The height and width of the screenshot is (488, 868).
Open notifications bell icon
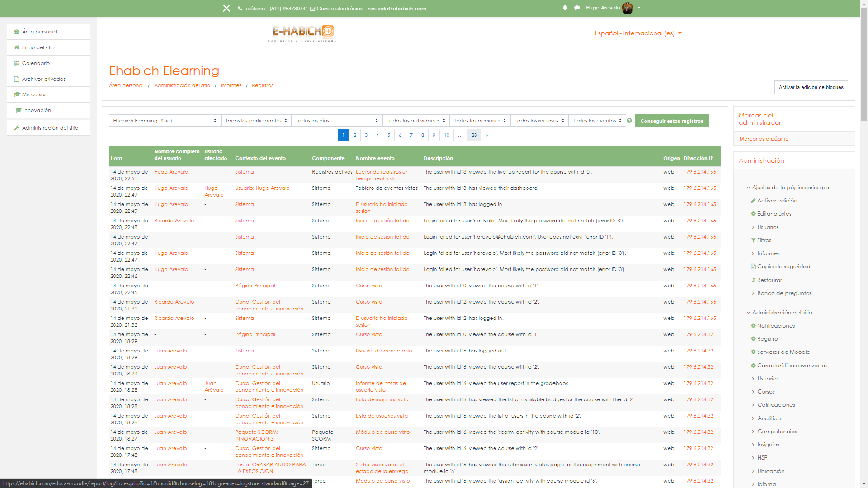point(565,8)
